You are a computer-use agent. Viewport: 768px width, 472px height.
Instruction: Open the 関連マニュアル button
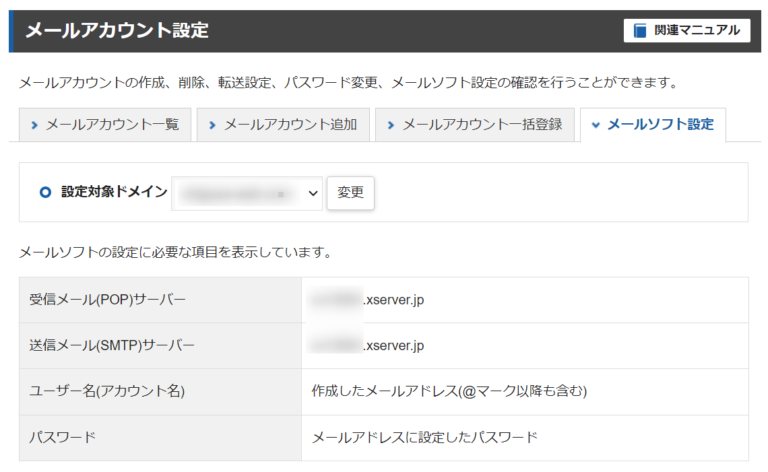(687, 31)
